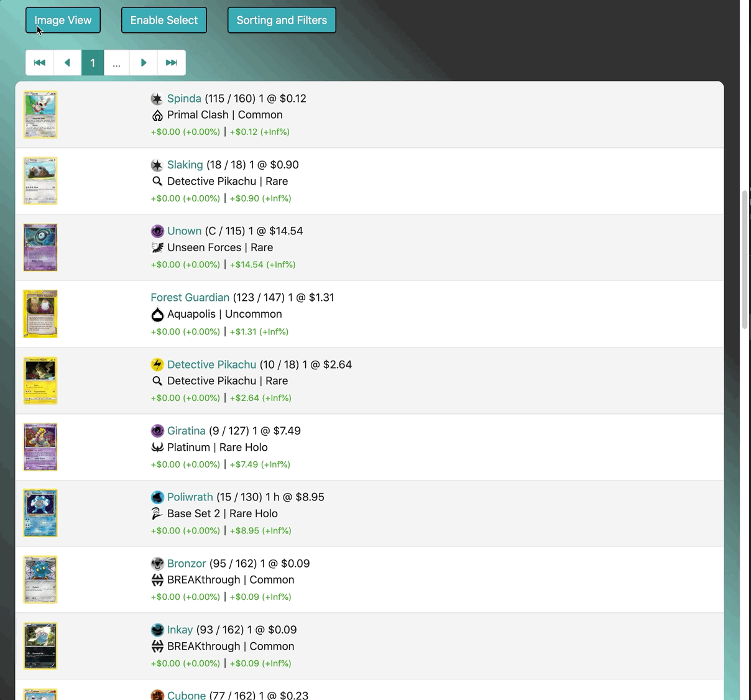Open the Unown card link

pos(184,231)
